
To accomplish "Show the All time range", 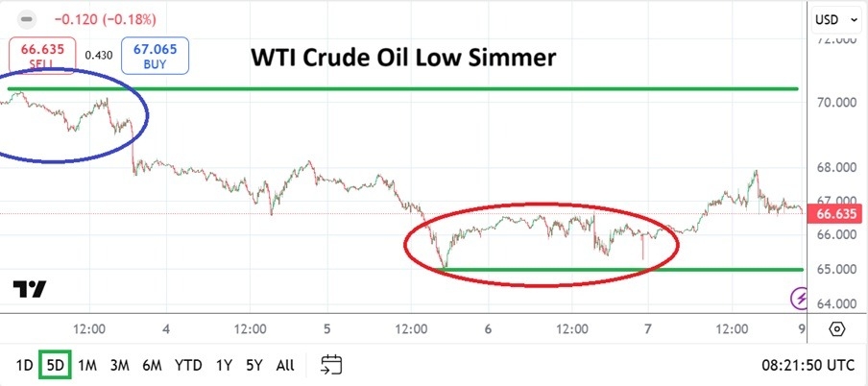I will point(285,366).
